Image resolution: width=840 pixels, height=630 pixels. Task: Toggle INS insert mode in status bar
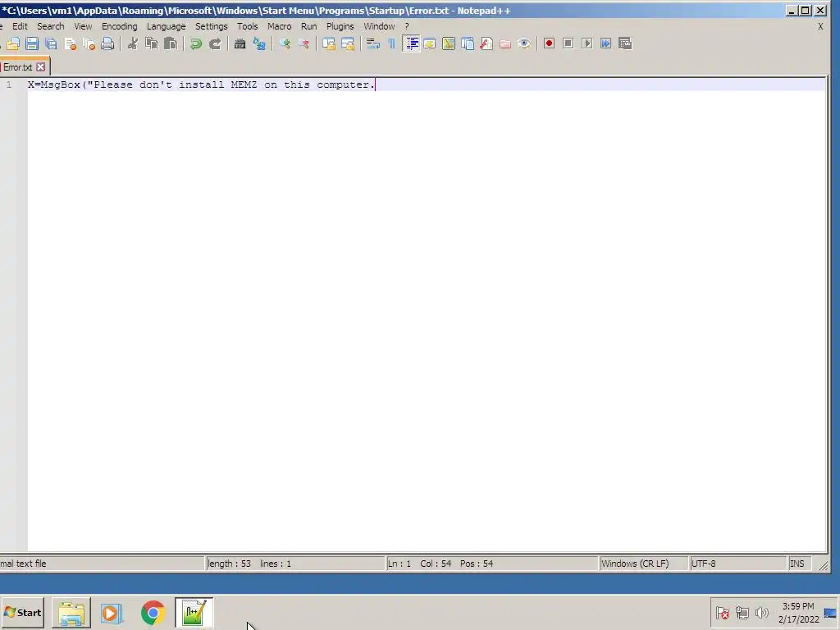click(x=797, y=564)
